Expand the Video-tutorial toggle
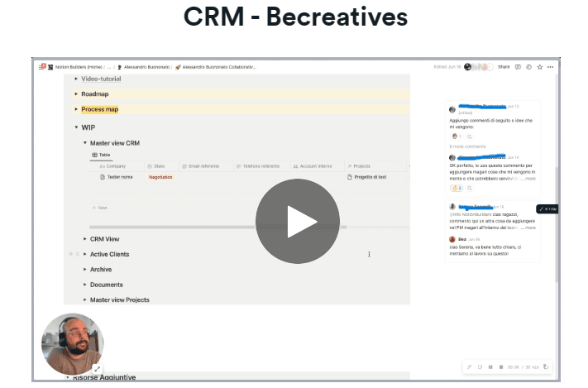Viewport: 588px width, 388px height. 76,79
